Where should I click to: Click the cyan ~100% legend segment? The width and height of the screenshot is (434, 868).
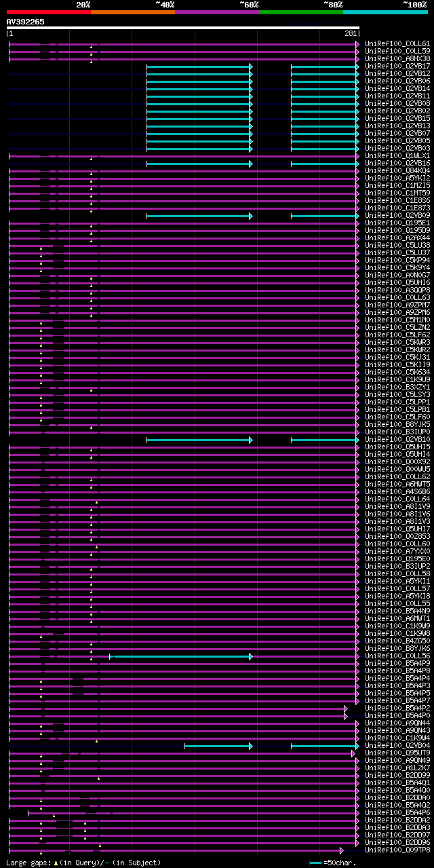[x=384, y=12]
